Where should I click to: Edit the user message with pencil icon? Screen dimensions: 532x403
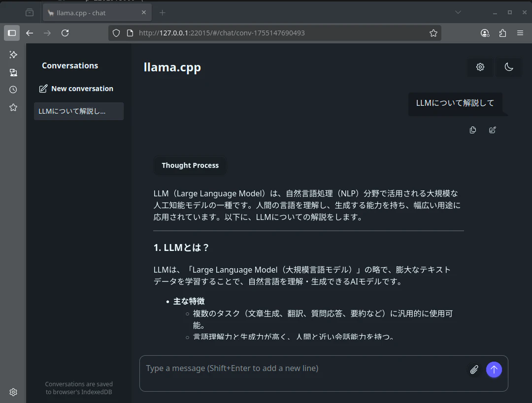coord(492,130)
